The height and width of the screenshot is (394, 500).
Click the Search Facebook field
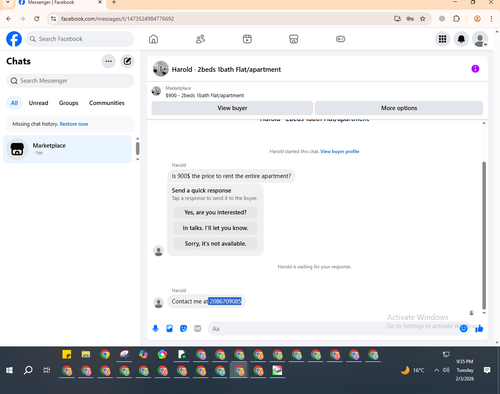click(80, 39)
